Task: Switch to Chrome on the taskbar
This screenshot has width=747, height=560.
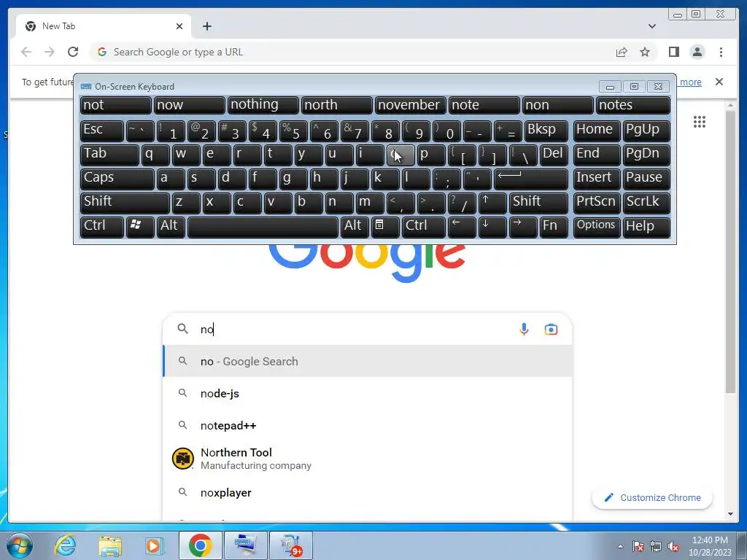Action: 200,545
